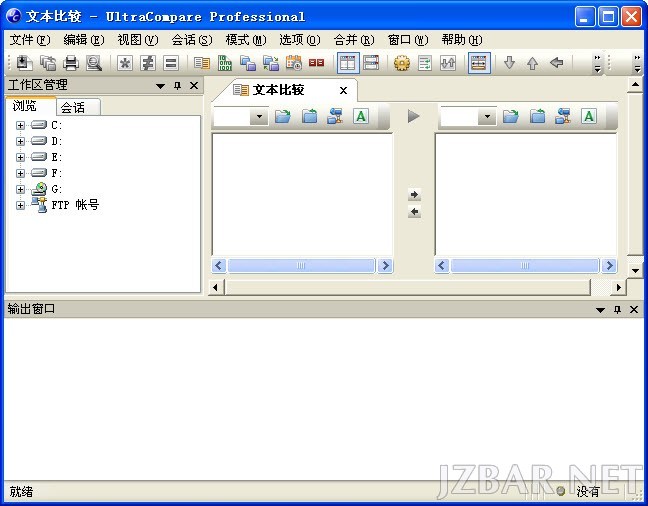Screen dimensions: 648x506
Task: Open the 文件(F) menu
Action: tap(30, 40)
